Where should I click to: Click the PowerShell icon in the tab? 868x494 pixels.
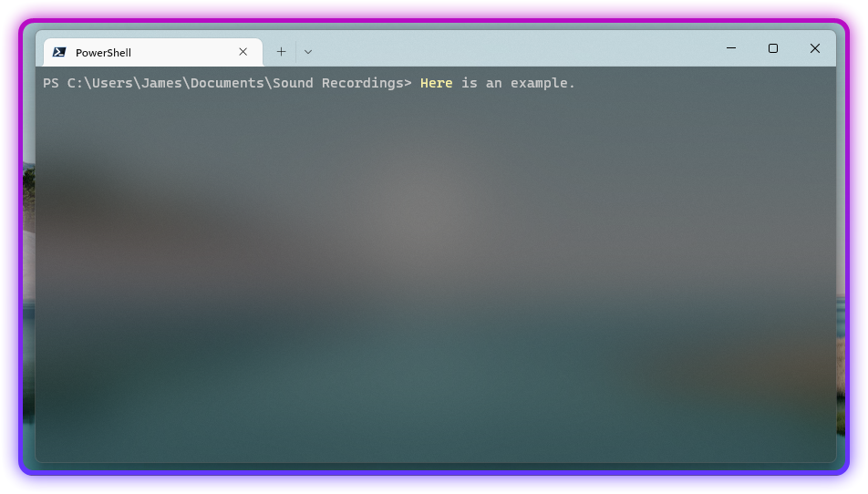(x=59, y=52)
